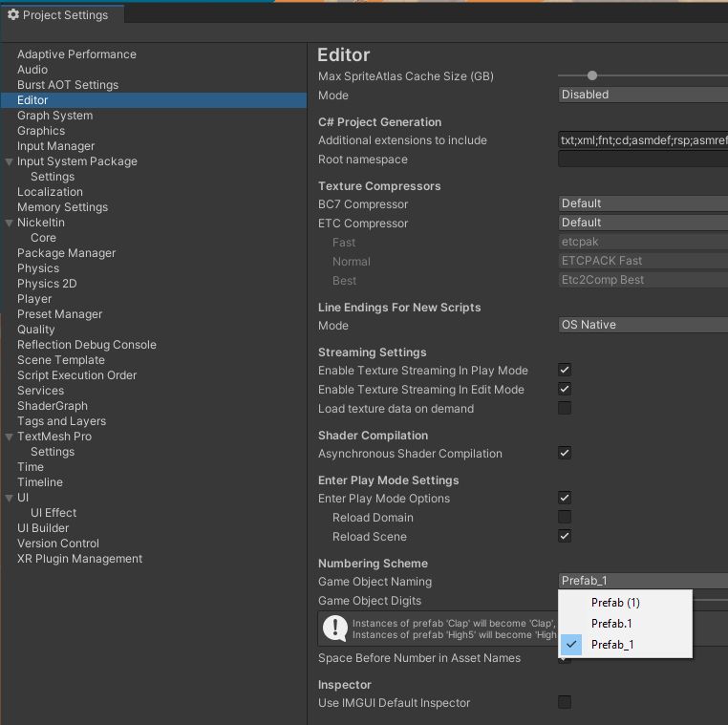Viewport: 728px width, 725px height.
Task: Open the BC7 Compressor dropdown
Action: point(642,203)
